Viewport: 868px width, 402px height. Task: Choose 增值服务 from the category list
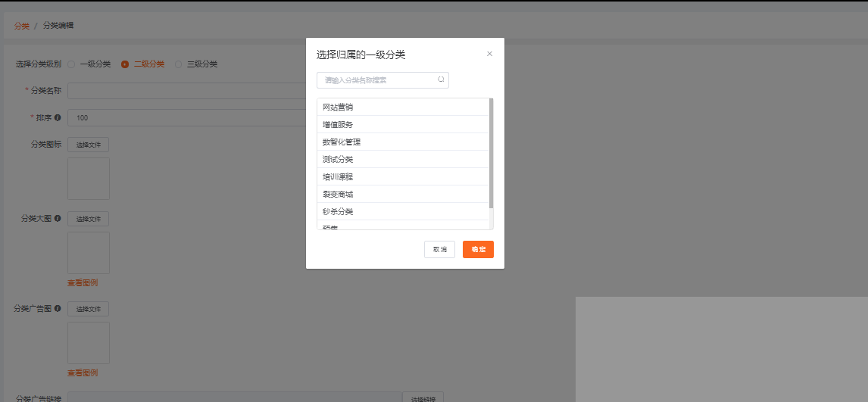[x=338, y=125]
